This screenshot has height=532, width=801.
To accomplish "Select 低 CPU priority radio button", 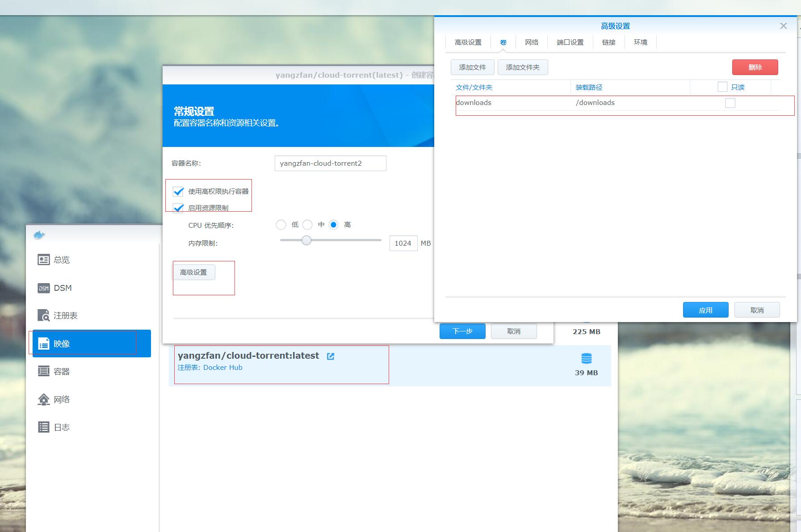I will click(x=281, y=225).
